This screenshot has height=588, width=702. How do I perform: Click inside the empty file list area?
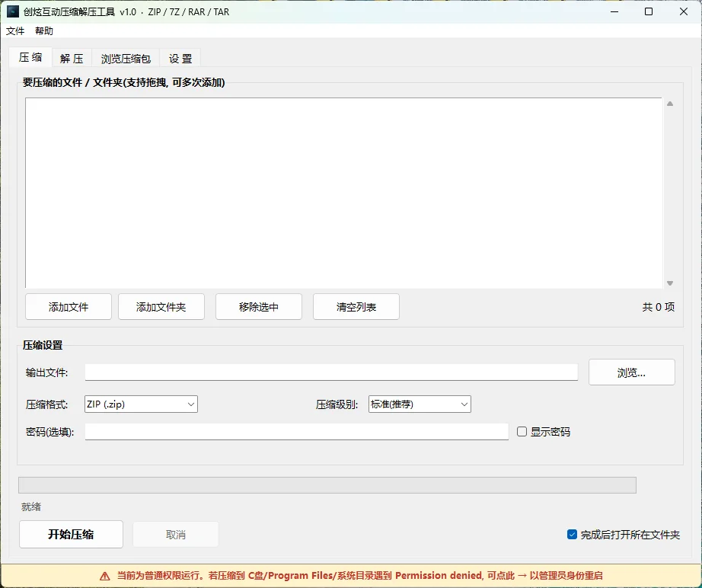343,193
